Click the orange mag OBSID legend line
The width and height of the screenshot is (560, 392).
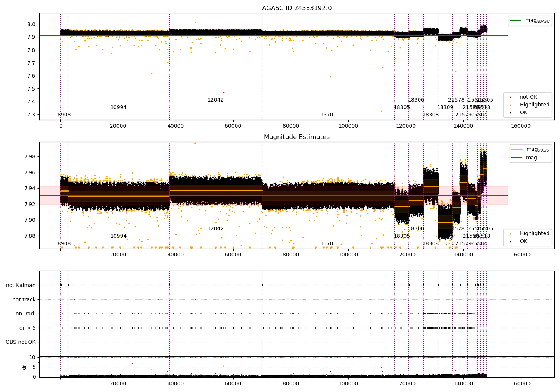tap(517, 149)
